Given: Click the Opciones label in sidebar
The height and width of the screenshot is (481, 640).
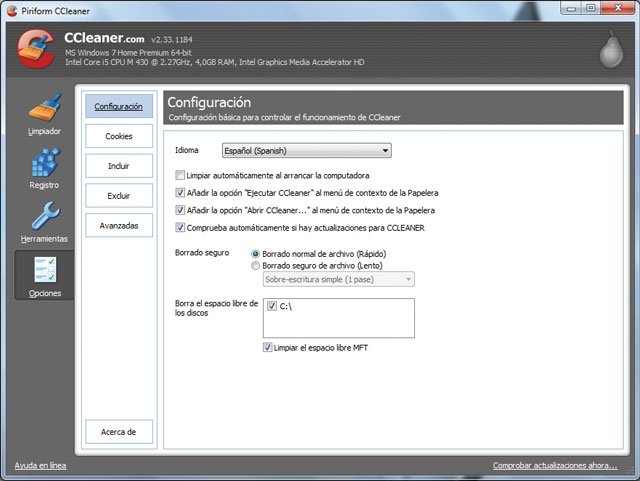Looking at the screenshot, I should click(x=45, y=293).
